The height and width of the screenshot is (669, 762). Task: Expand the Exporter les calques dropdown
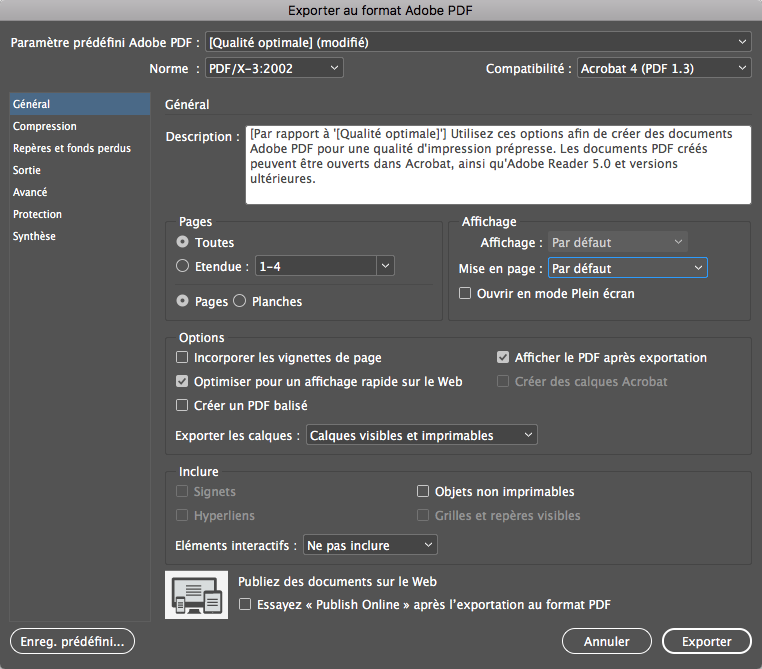[x=421, y=435]
